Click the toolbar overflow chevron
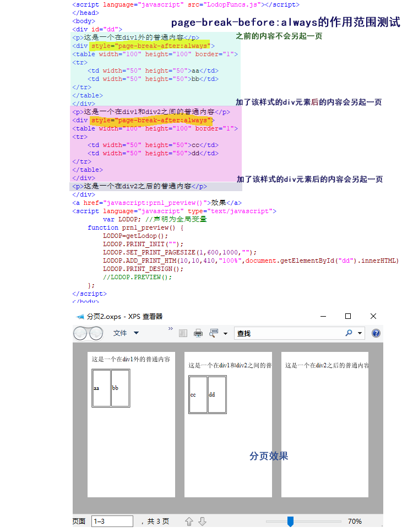The image size is (413, 532). (x=171, y=329)
